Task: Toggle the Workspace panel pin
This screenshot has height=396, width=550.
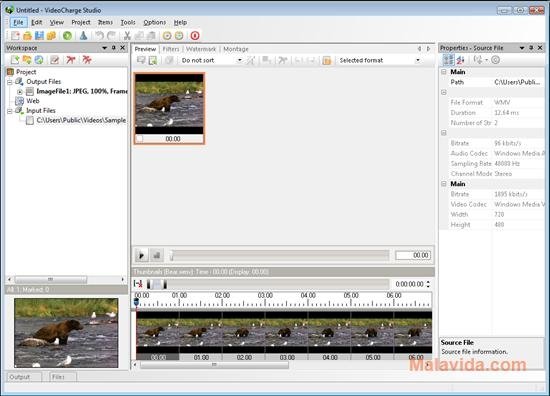Action: pos(114,48)
